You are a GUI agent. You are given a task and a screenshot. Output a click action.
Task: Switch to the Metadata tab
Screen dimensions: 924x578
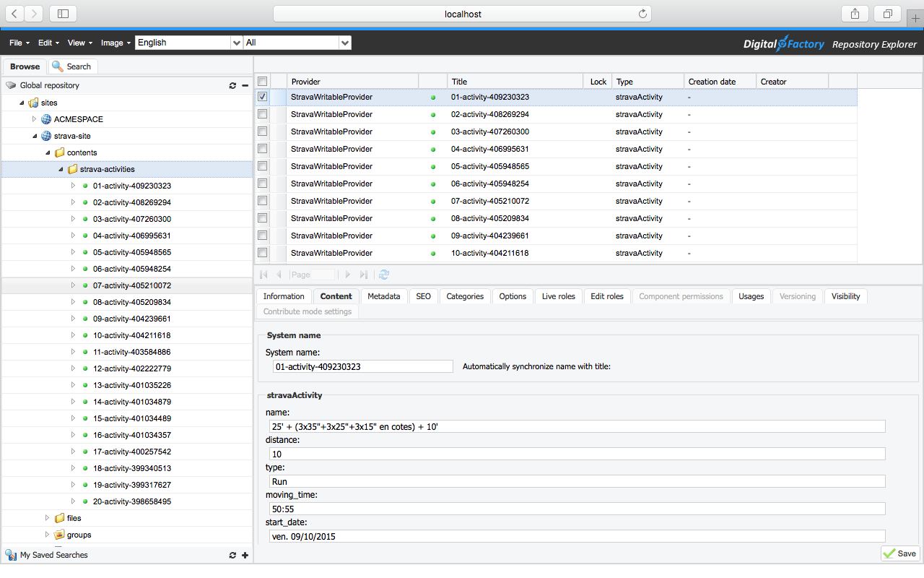(x=383, y=296)
